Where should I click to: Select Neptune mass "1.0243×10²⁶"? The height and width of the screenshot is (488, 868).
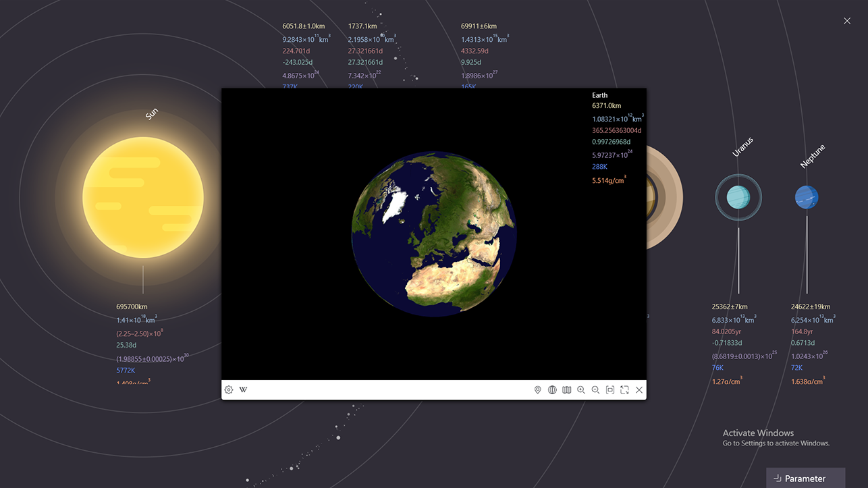click(x=809, y=355)
